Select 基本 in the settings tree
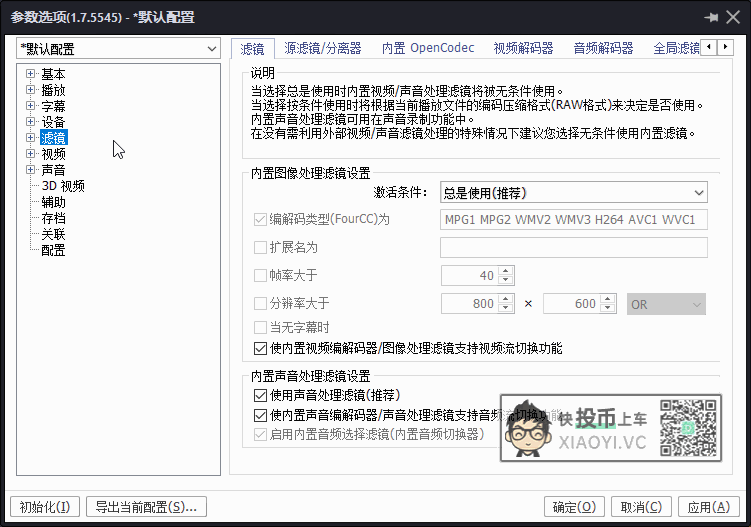The image size is (751, 527). pyautogui.click(x=53, y=74)
